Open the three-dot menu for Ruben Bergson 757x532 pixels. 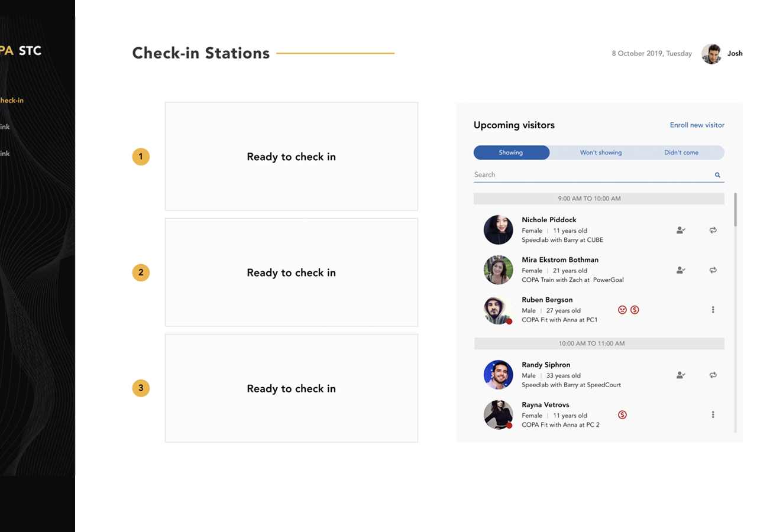click(713, 309)
